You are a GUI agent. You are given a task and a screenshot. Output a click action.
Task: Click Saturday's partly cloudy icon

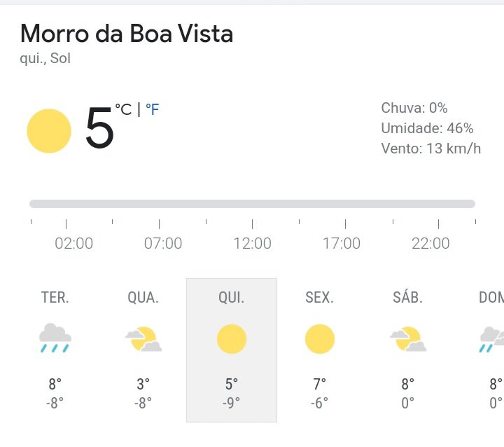(408, 339)
